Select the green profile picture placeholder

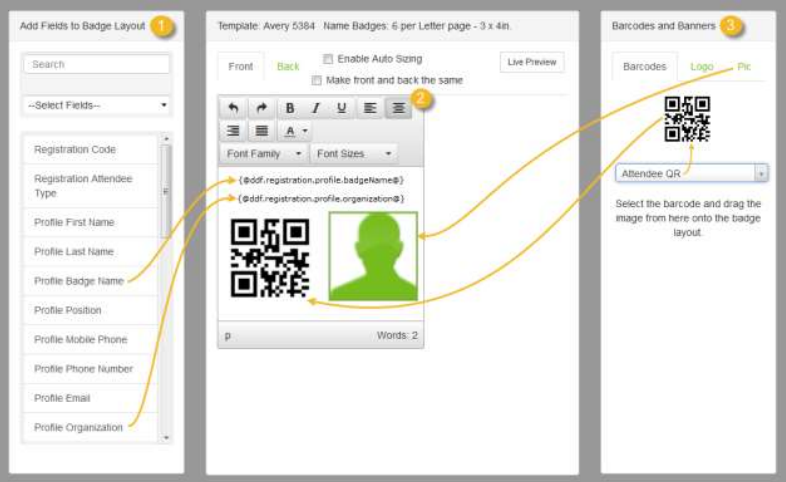373,256
